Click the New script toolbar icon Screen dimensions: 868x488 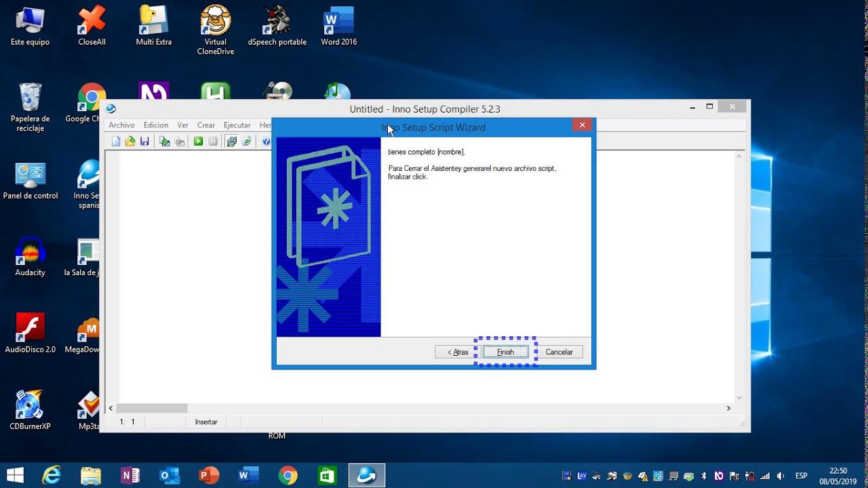pyautogui.click(x=116, y=141)
